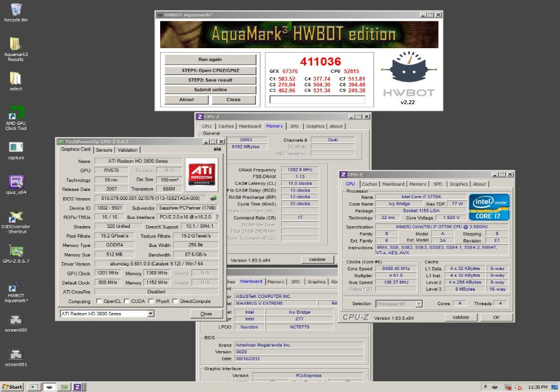Open Mainboard tab in front CPU-Z window
The image size is (560, 392).
point(393,184)
